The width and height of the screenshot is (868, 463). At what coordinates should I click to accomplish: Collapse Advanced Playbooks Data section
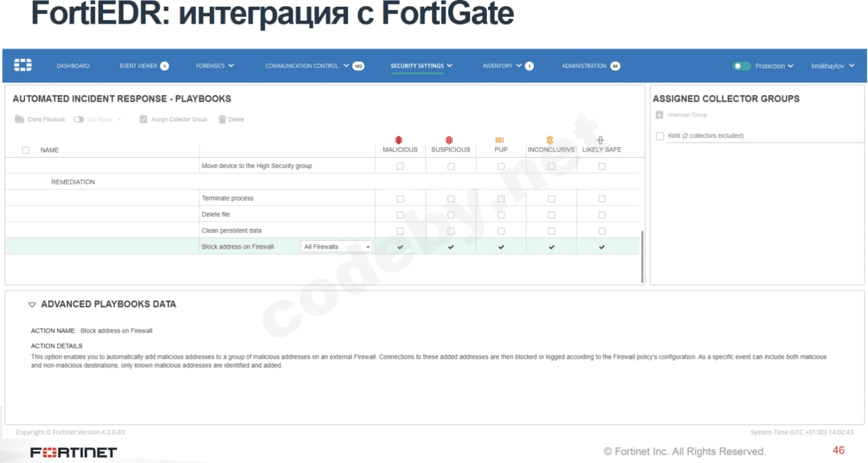point(32,305)
